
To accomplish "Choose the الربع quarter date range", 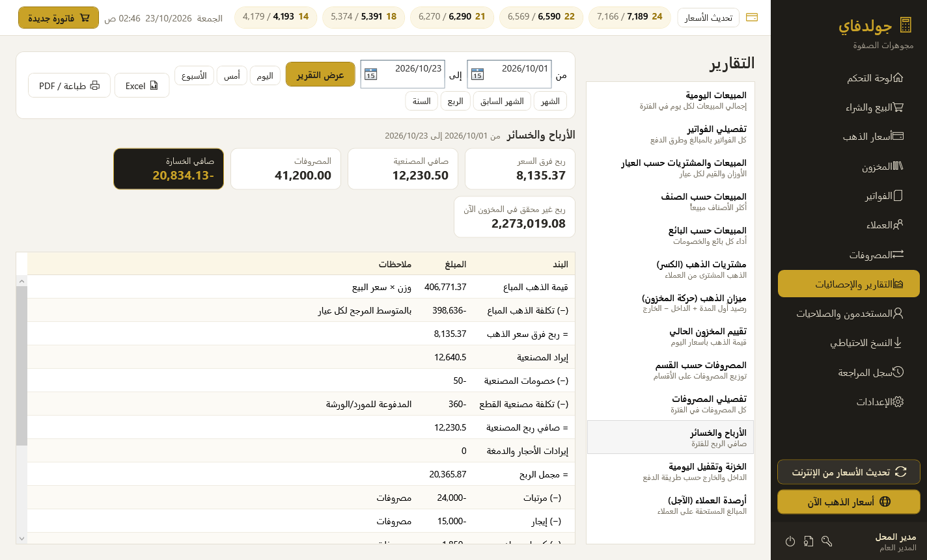I will 455,101.
